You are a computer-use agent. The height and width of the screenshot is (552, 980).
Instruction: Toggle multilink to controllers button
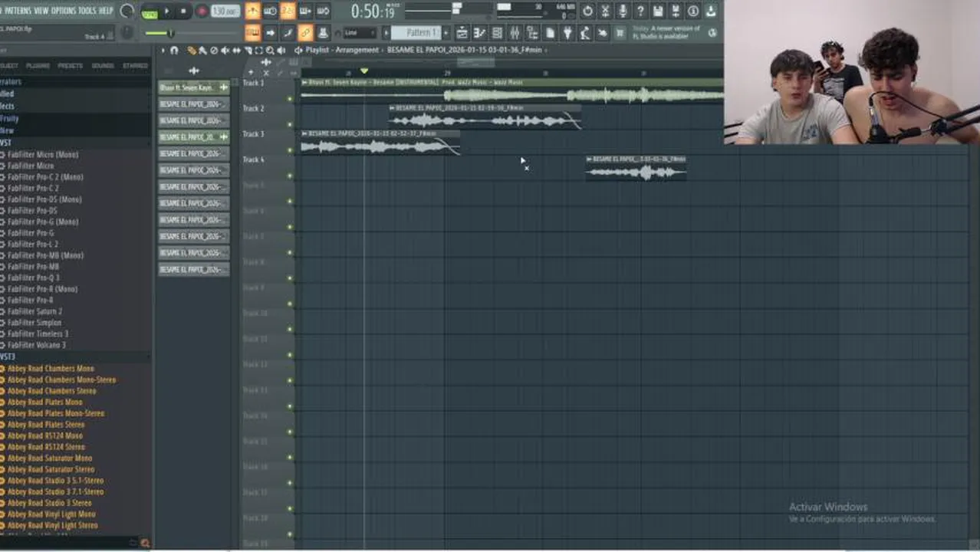[323, 32]
